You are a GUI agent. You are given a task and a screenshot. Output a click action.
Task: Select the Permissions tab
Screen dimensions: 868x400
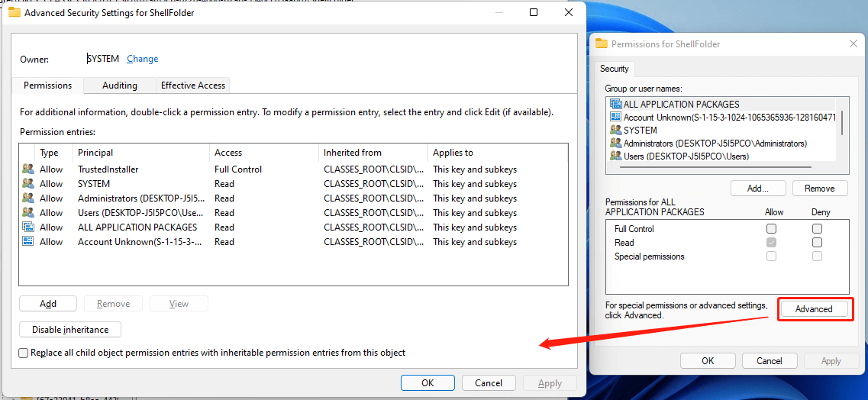coord(47,85)
